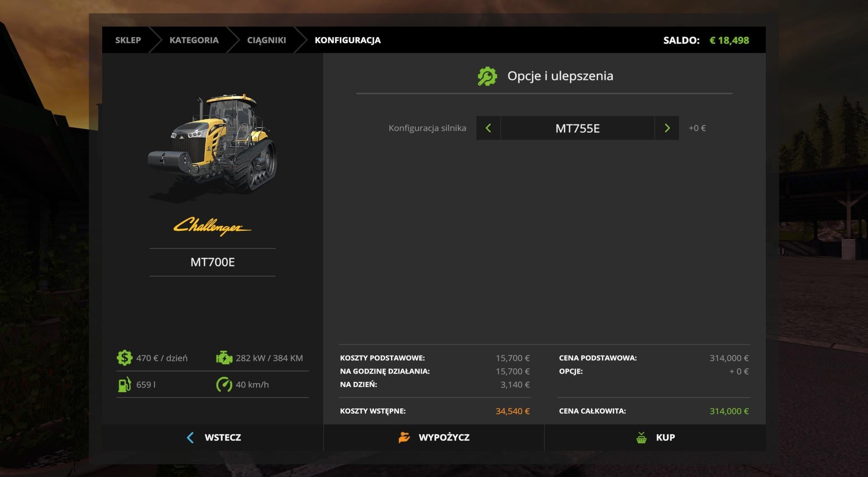
Task: Click the speedometer max speed icon
Action: click(x=224, y=384)
